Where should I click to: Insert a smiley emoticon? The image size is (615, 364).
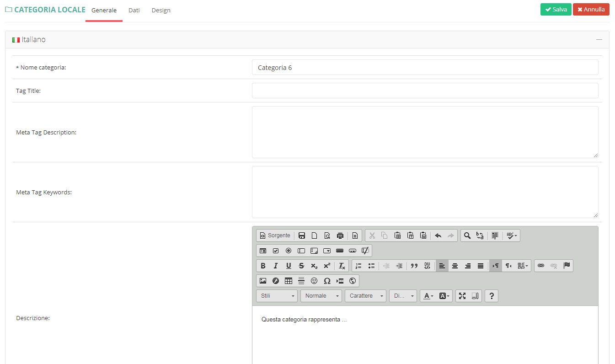[x=314, y=281]
